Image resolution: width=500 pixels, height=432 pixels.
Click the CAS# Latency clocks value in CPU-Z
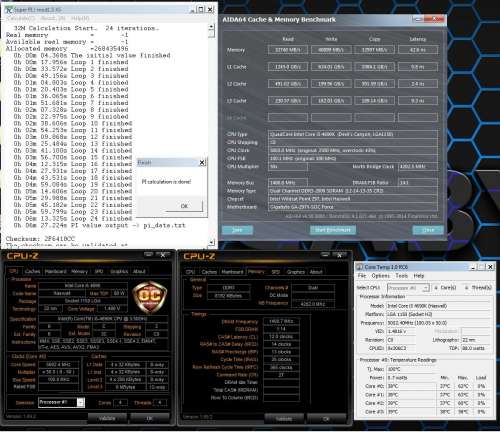click(281, 337)
